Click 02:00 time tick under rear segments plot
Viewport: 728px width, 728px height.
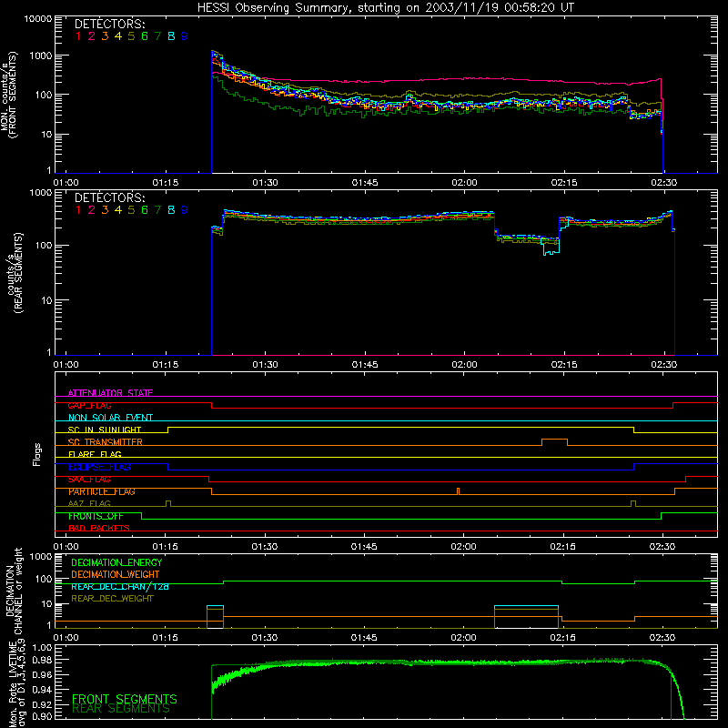464,365
